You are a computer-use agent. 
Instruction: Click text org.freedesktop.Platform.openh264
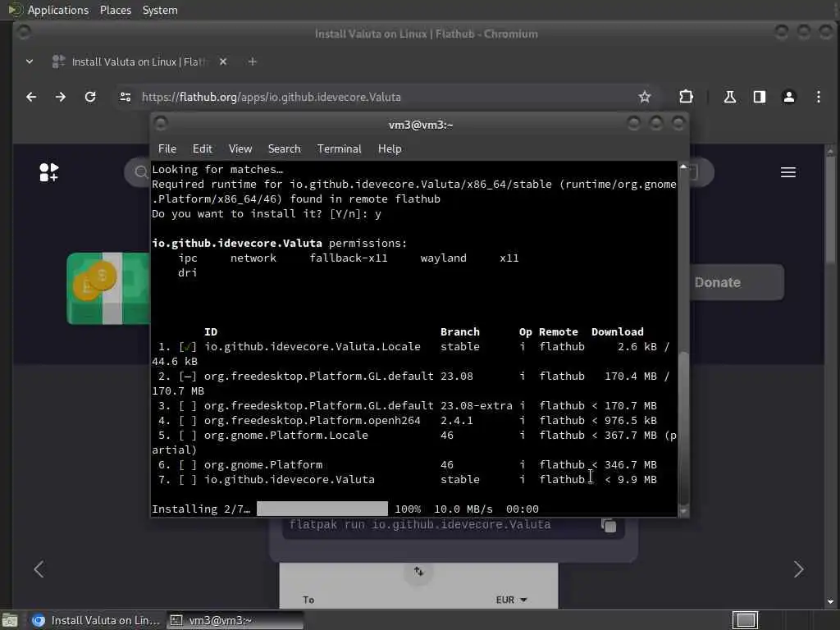tap(312, 421)
